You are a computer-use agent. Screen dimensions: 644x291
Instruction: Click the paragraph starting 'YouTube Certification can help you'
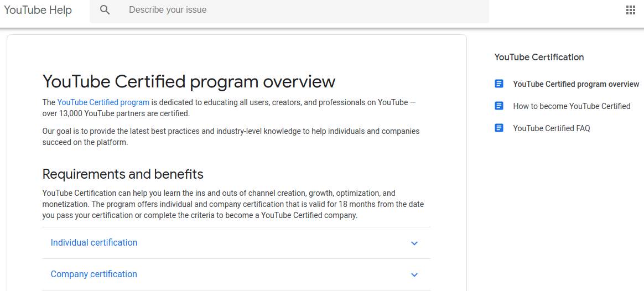tap(233, 204)
